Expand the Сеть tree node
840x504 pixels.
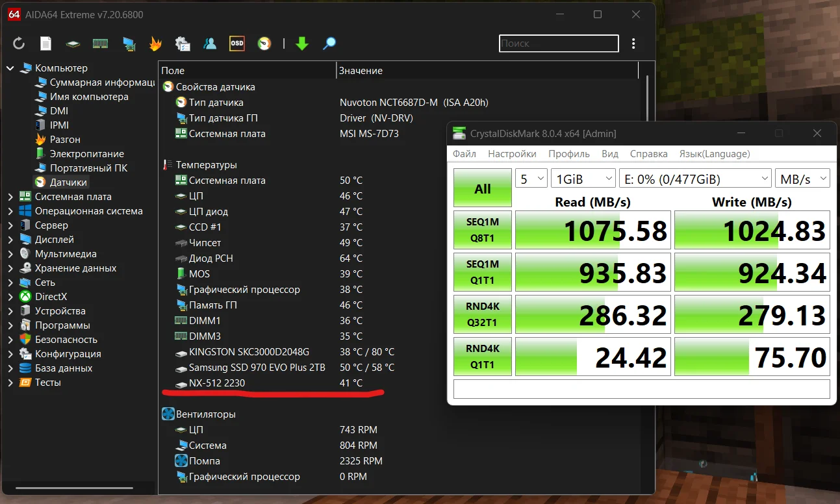10,283
